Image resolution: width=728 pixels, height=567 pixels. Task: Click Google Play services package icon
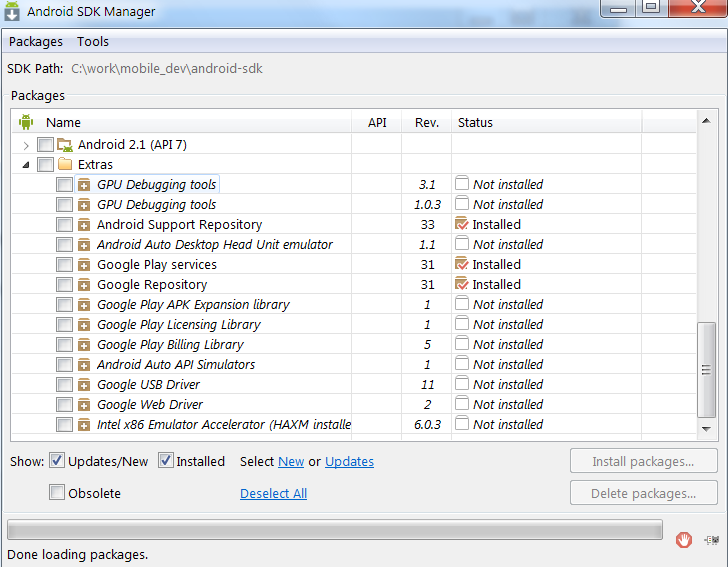(84, 265)
